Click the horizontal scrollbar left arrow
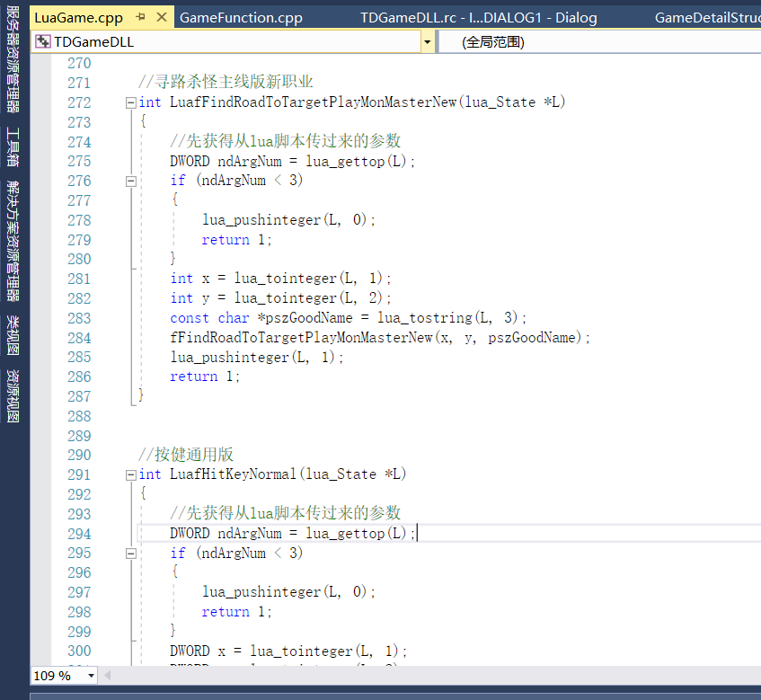761x700 pixels. click(x=110, y=676)
